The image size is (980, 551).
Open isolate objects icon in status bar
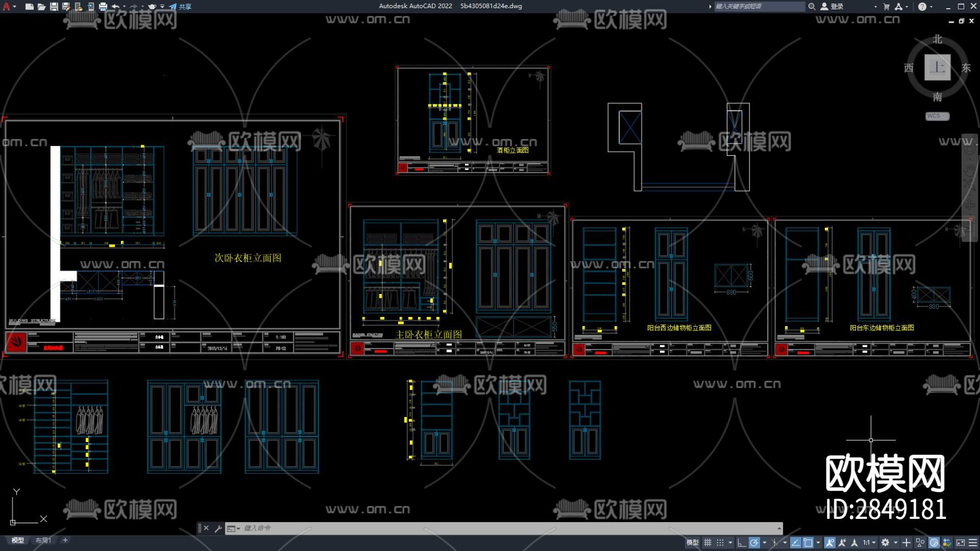(920, 542)
